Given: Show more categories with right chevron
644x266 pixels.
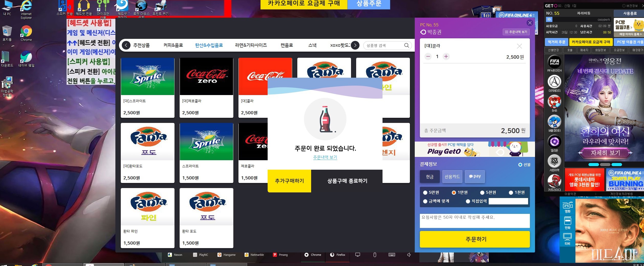Looking at the screenshot, I should pos(355,45).
